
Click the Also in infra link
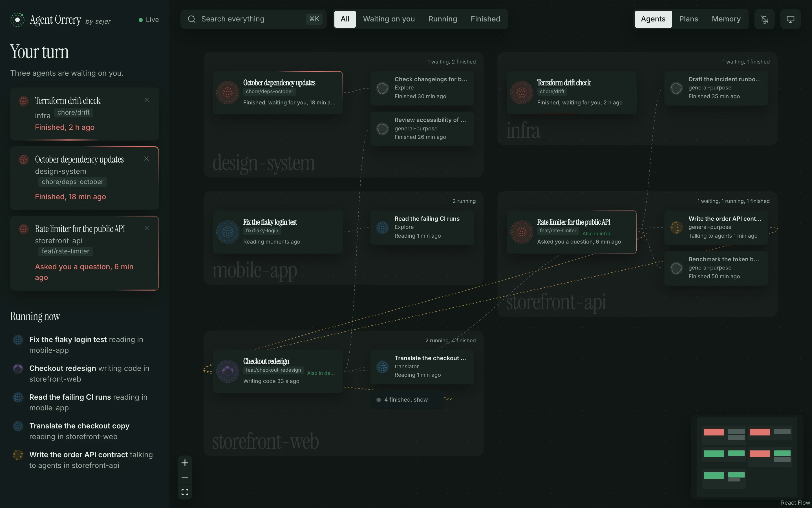596,233
